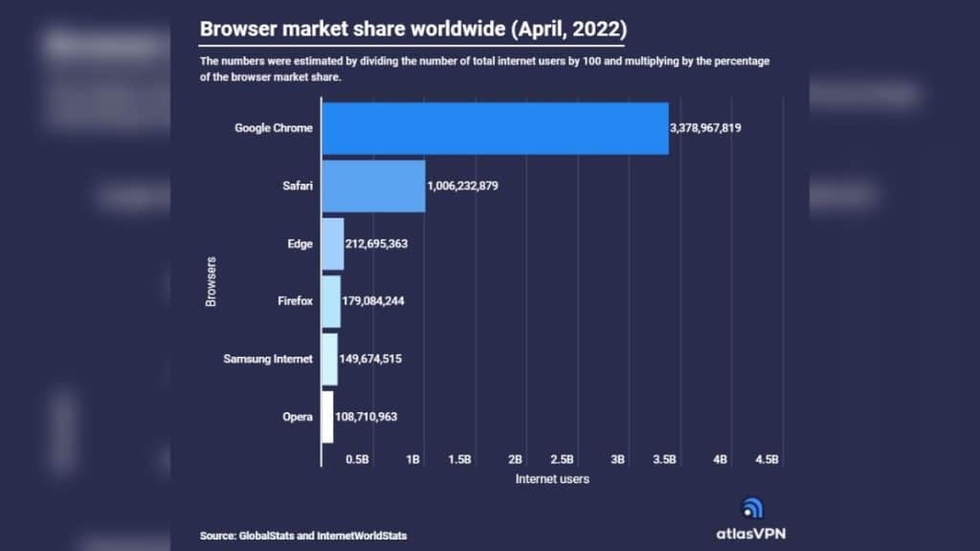Click the 'Samsung Internet' axis label
This screenshot has height=551, width=980.
(268, 360)
